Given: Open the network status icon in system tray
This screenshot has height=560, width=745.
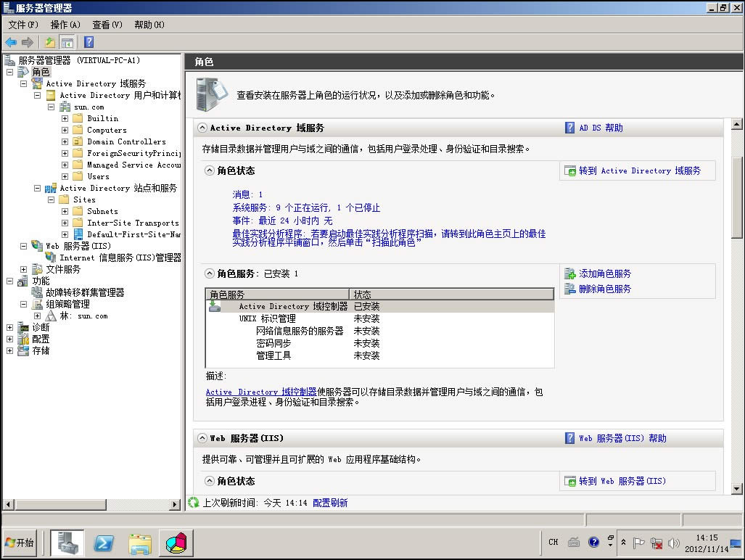Looking at the screenshot, I should [x=656, y=543].
